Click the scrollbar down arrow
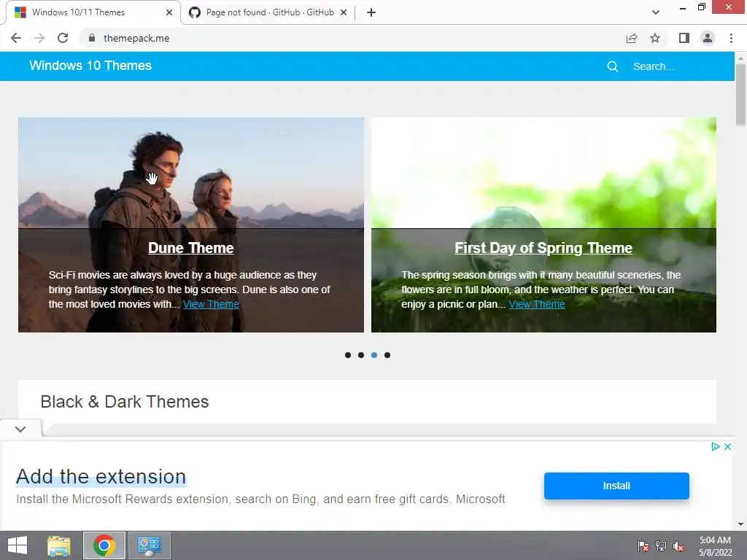 coord(740,524)
